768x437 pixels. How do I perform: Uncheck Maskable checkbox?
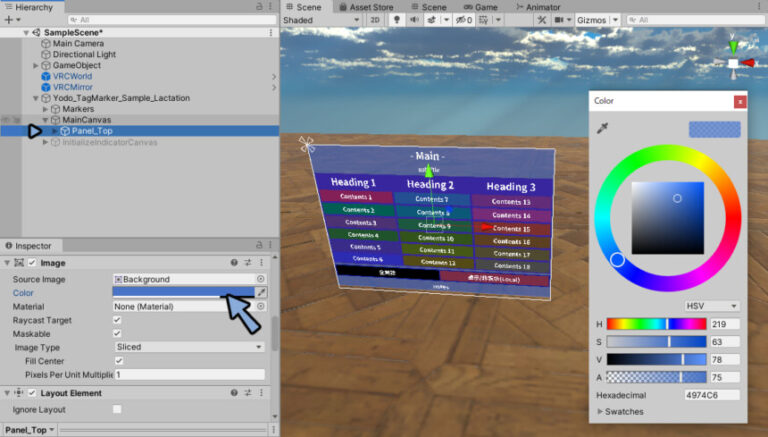(x=117, y=334)
